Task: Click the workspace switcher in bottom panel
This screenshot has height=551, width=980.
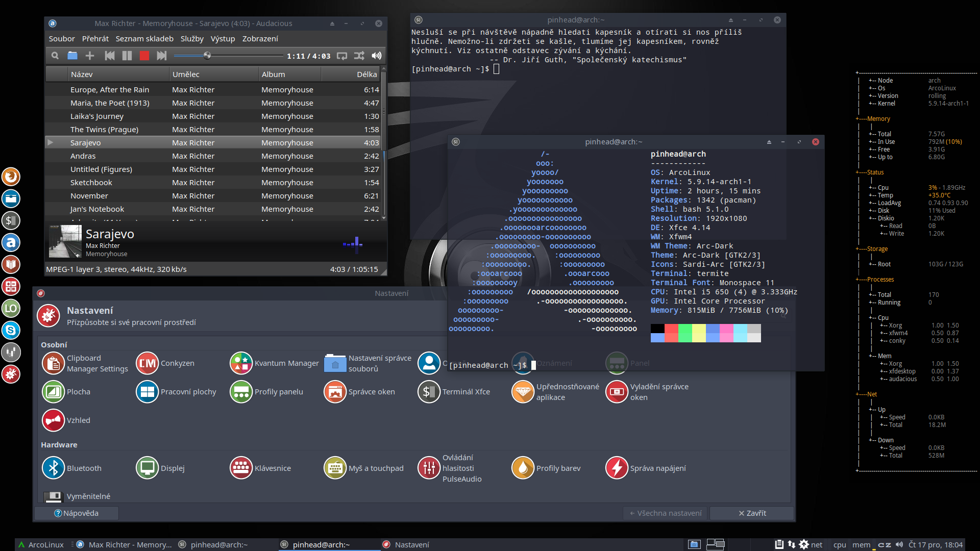Action: (715, 544)
